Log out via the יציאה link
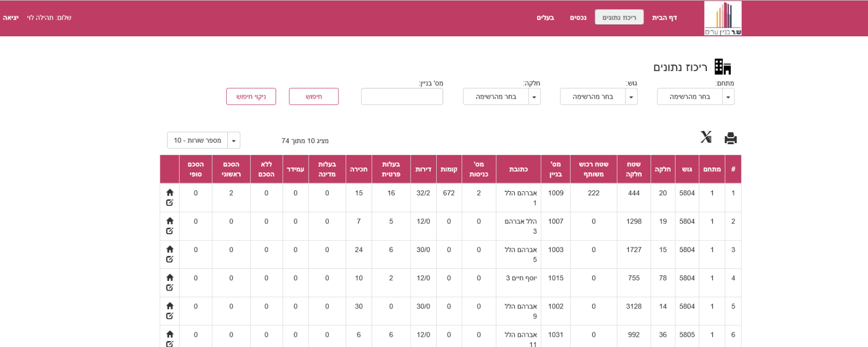868x347 pixels. [x=11, y=17]
